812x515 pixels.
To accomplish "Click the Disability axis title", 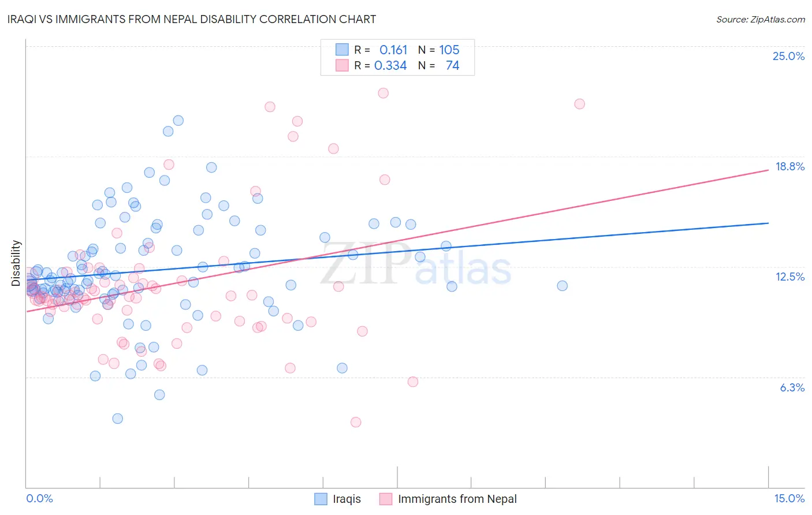I will [x=16, y=263].
